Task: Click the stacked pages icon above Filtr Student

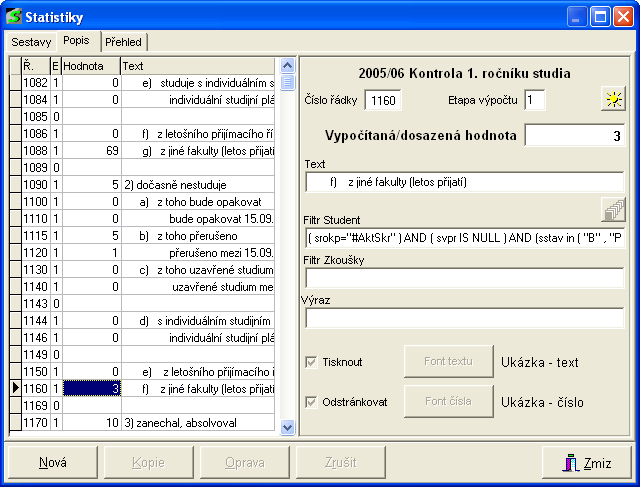Action: 613,210
